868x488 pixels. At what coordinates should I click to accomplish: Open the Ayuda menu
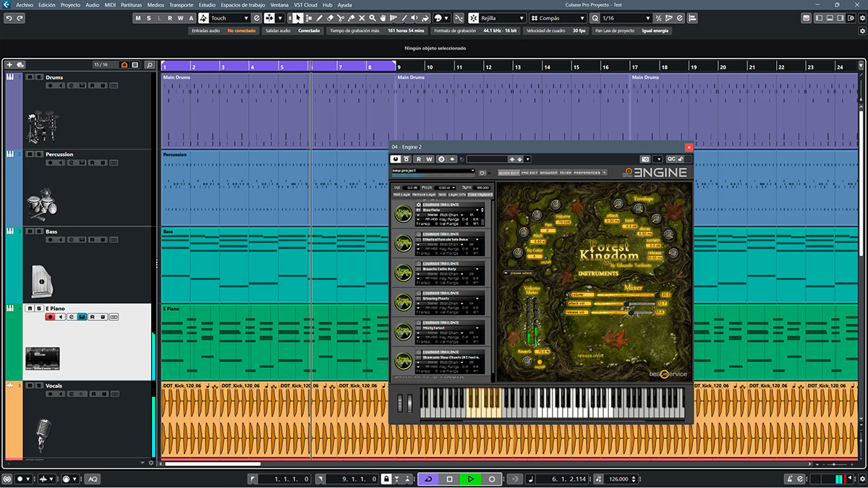[x=345, y=4]
